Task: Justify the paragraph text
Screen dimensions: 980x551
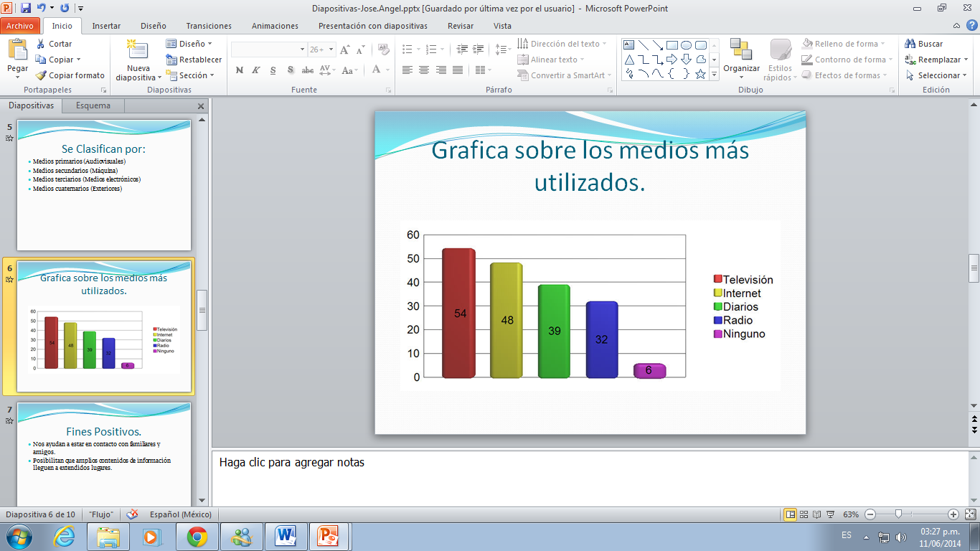Action: pyautogui.click(x=457, y=70)
